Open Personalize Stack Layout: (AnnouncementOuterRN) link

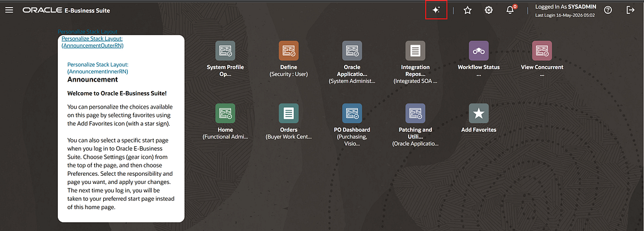pos(92,42)
